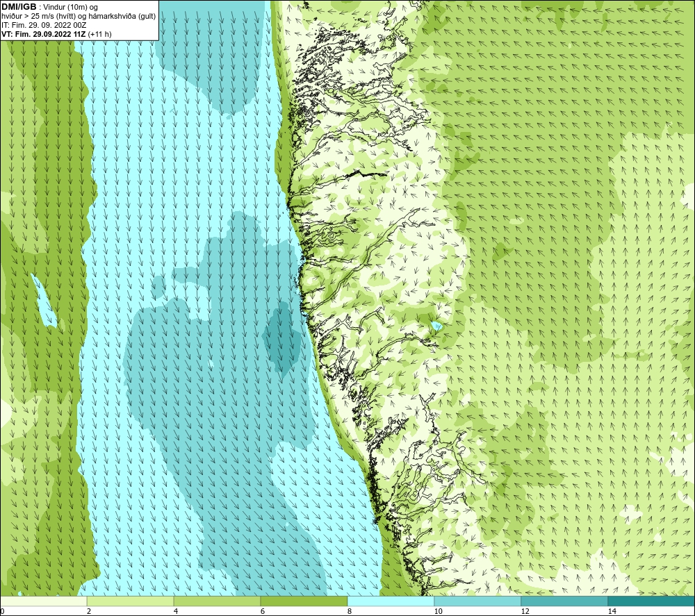Click the 6–8 m/s dark green legend segment
The height and width of the screenshot is (616, 695).
(x=304, y=601)
